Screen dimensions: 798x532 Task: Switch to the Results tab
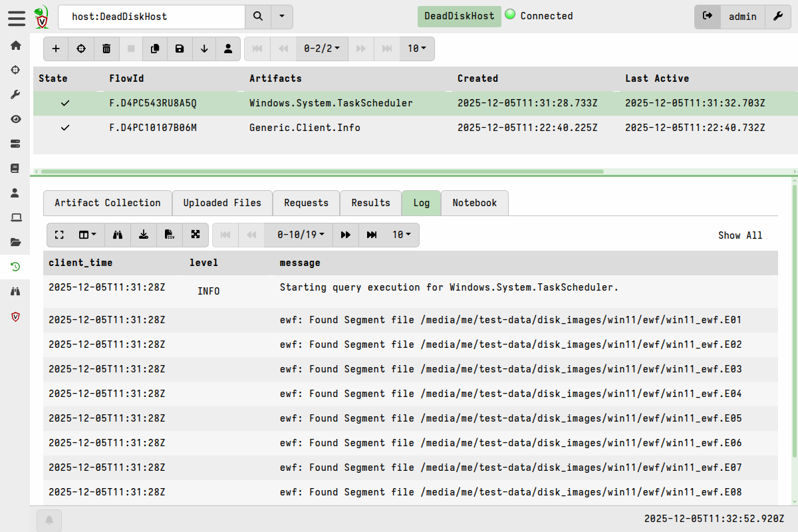click(x=370, y=203)
